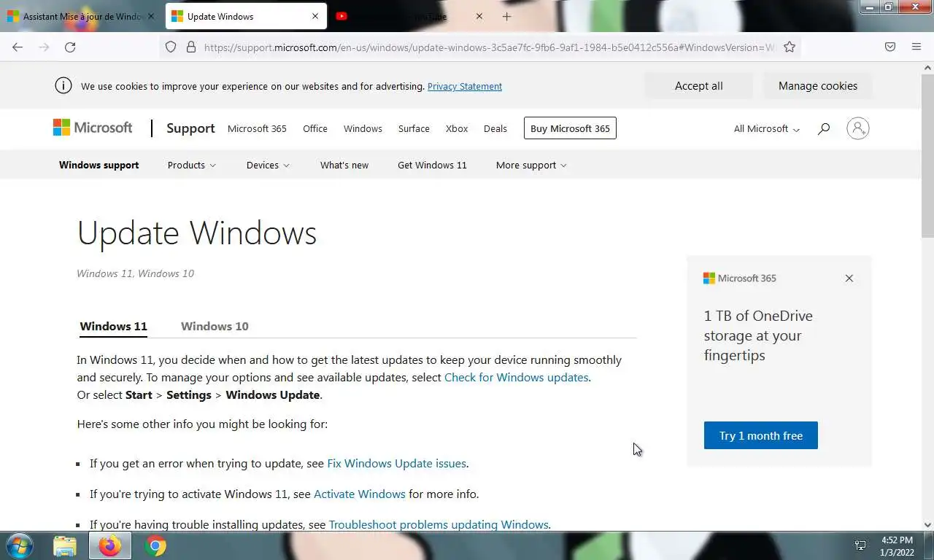
Task: Open the Pocket save icon
Action: click(890, 47)
